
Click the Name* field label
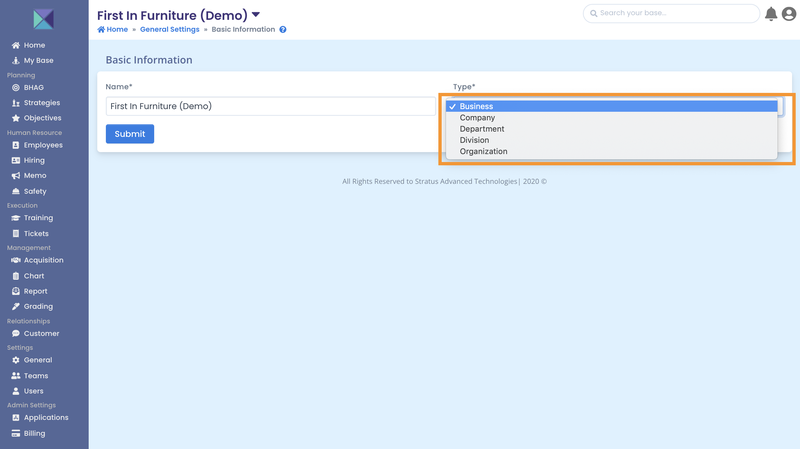click(119, 87)
